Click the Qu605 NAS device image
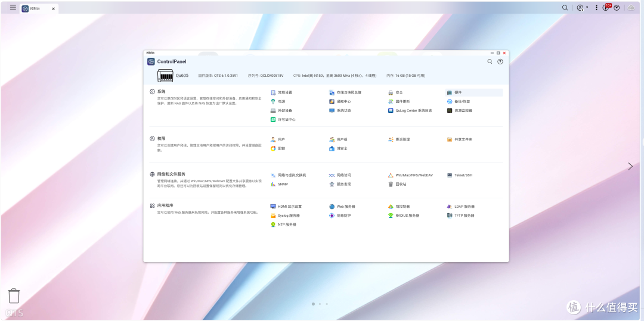Viewport: 644px width, 321px height. click(x=165, y=76)
